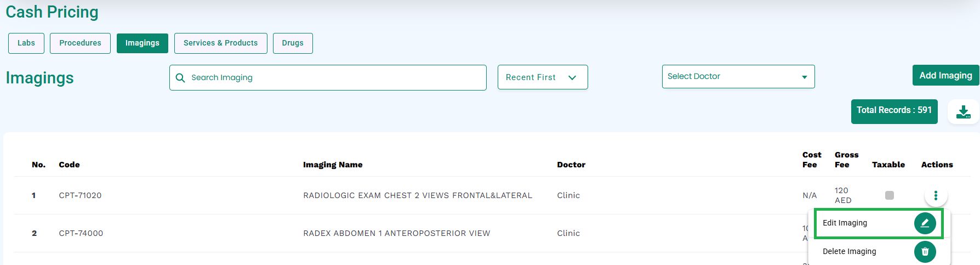Open three-dot actions menu for CPT-71020
Image resolution: width=980 pixels, height=265 pixels.
[x=936, y=195]
